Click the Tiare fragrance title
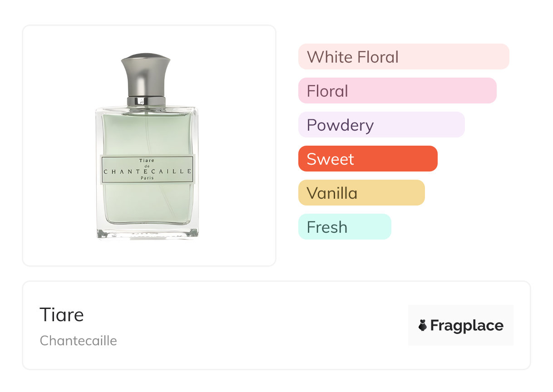The width and height of the screenshot is (553, 392). 62,314
